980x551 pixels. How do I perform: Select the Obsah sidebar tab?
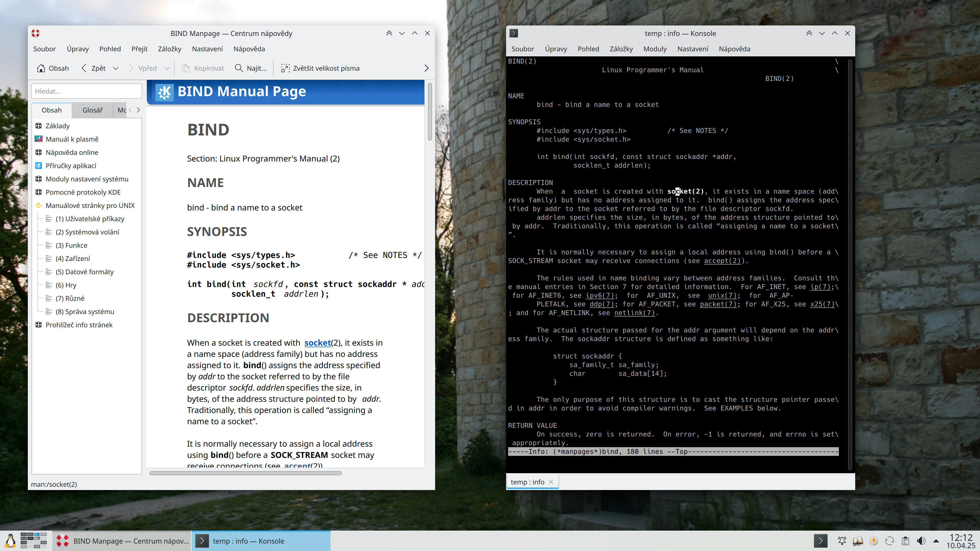point(52,110)
